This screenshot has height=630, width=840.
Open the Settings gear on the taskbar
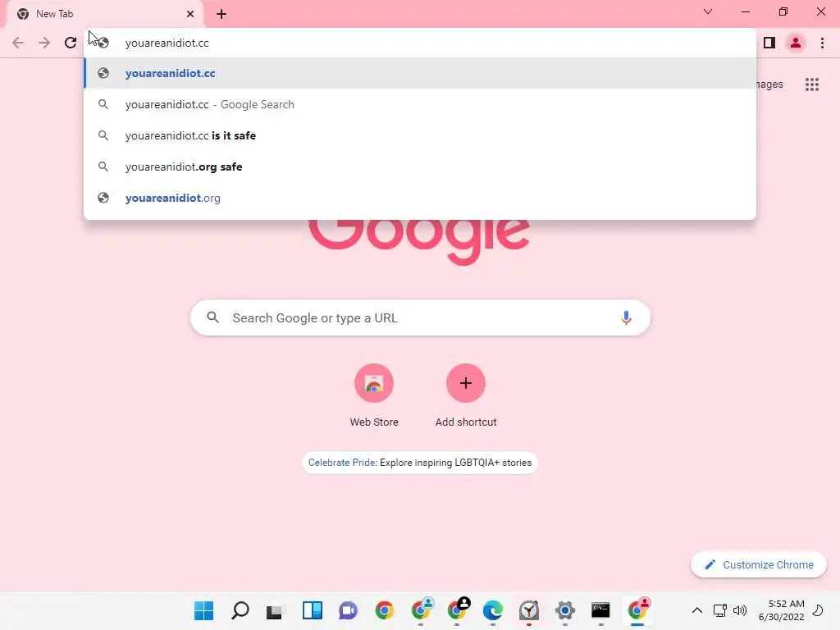point(564,610)
